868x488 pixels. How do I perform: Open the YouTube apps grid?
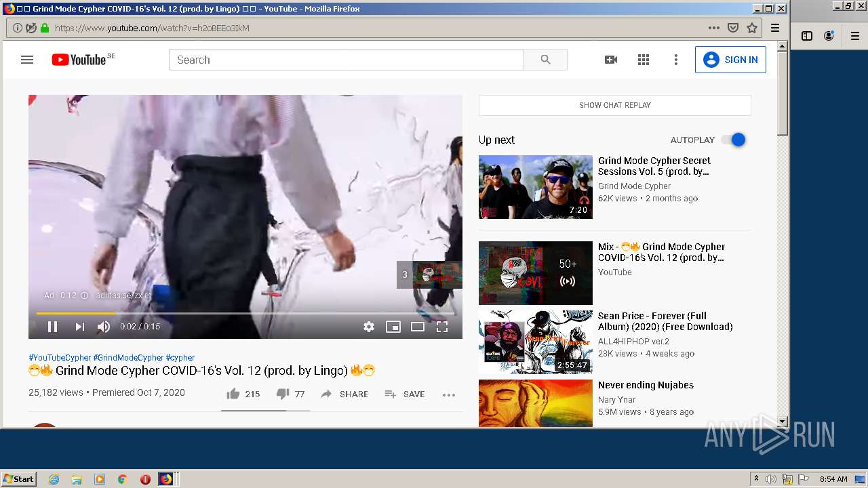644,60
